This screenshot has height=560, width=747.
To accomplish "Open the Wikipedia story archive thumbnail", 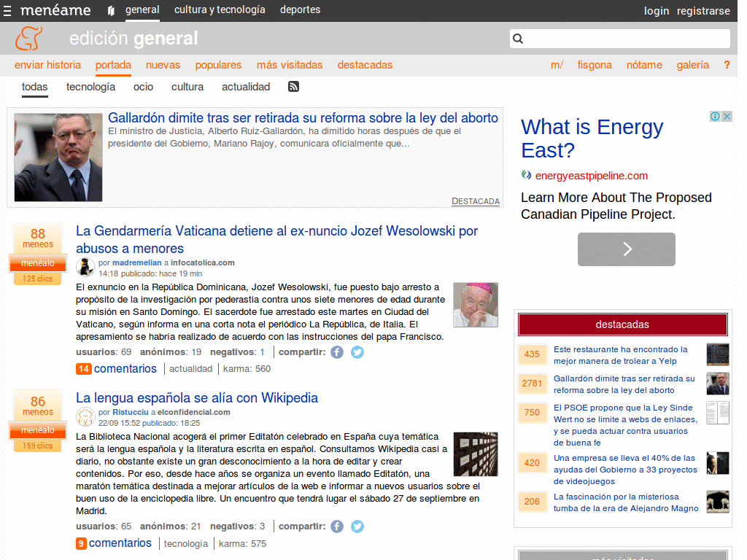I will (476, 454).
